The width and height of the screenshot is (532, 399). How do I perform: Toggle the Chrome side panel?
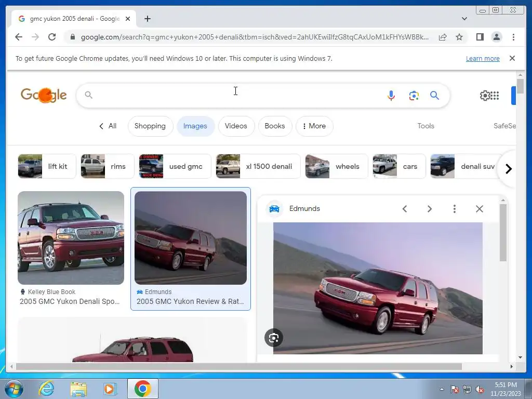click(480, 37)
